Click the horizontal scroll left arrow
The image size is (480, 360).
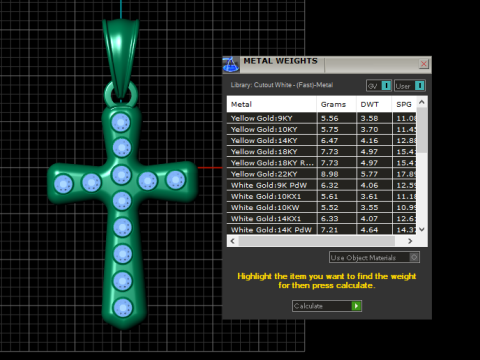(233, 241)
